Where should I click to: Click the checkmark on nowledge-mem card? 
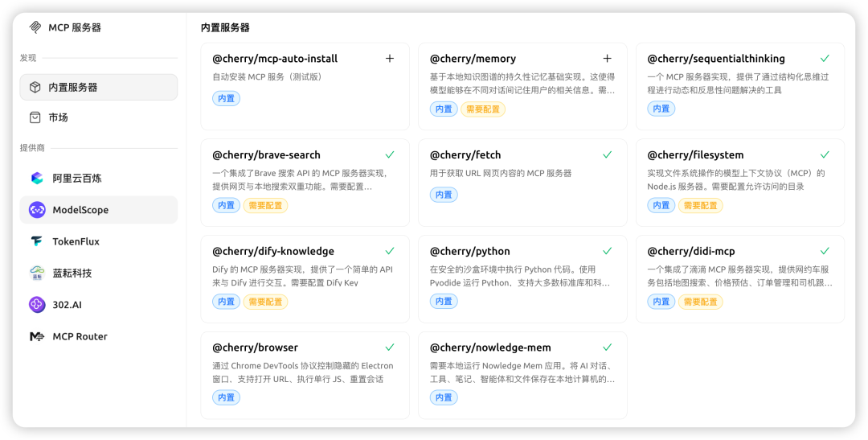click(x=608, y=347)
